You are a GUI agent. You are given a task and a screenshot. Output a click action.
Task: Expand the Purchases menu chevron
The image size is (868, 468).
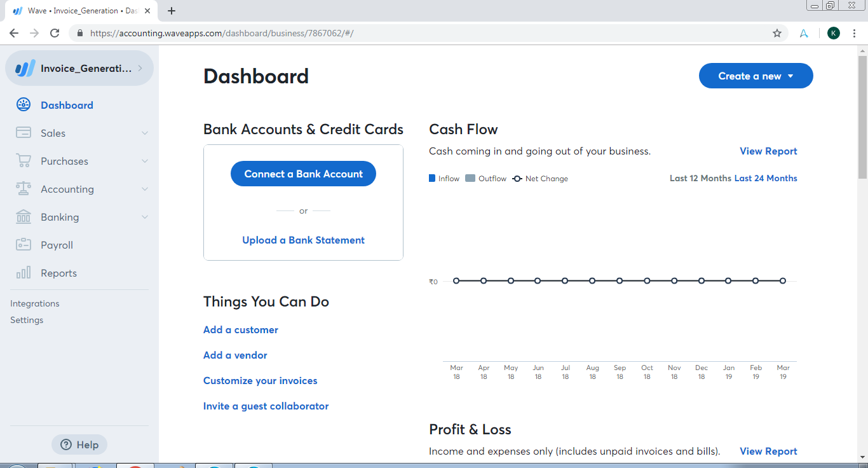(x=145, y=161)
